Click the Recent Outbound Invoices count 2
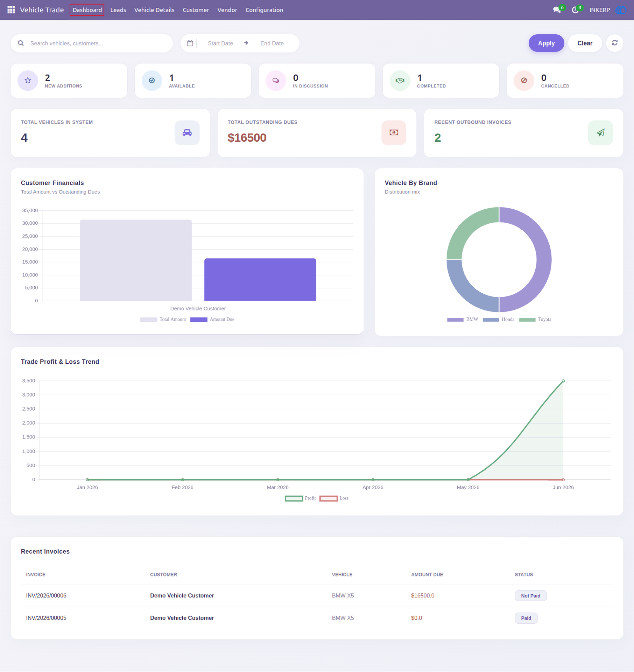 click(x=437, y=138)
